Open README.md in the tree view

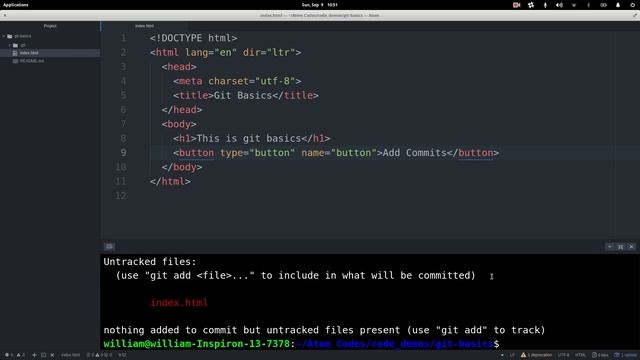32,61
